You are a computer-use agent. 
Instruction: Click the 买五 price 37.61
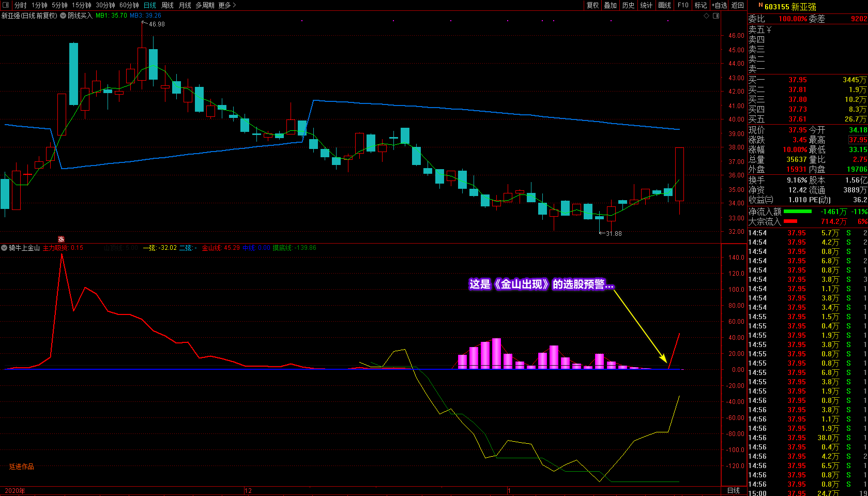pyautogui.click(x=797, y=119)
